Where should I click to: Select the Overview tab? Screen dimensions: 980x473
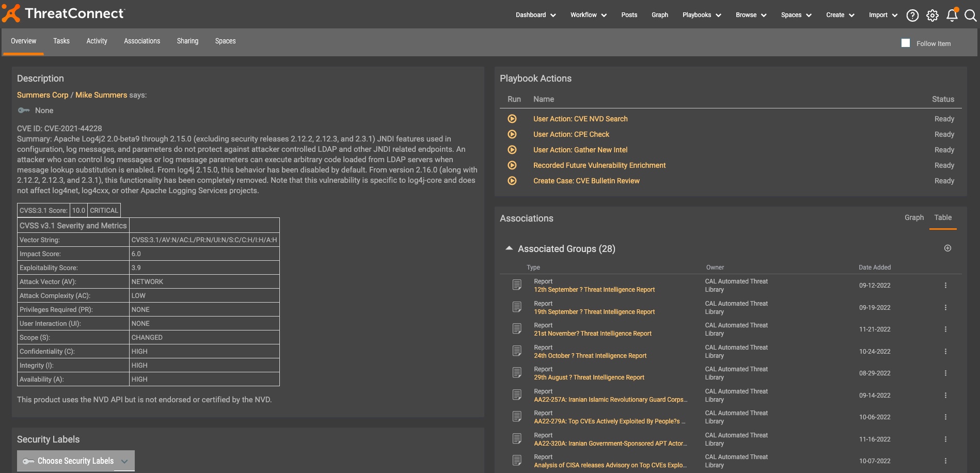click(24, 41)
